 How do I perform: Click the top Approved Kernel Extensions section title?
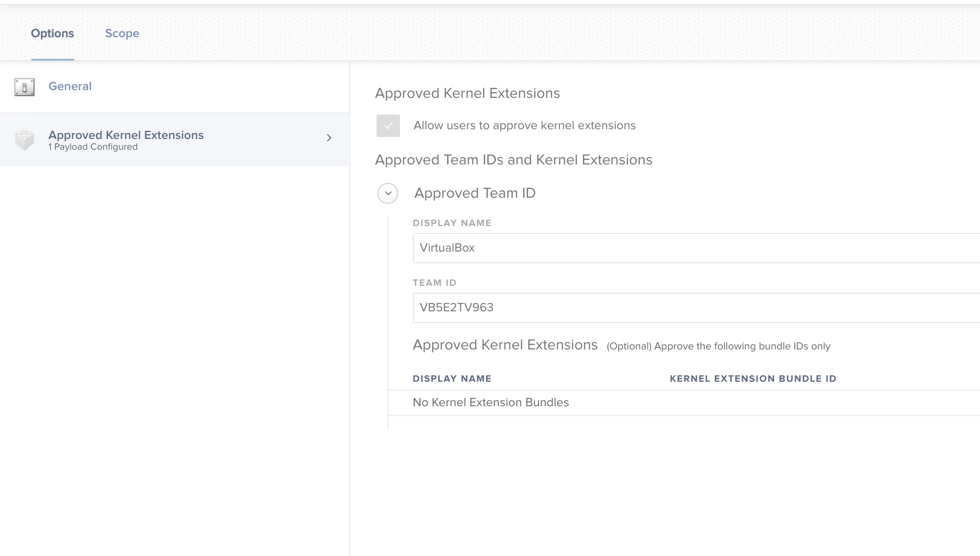467,93
